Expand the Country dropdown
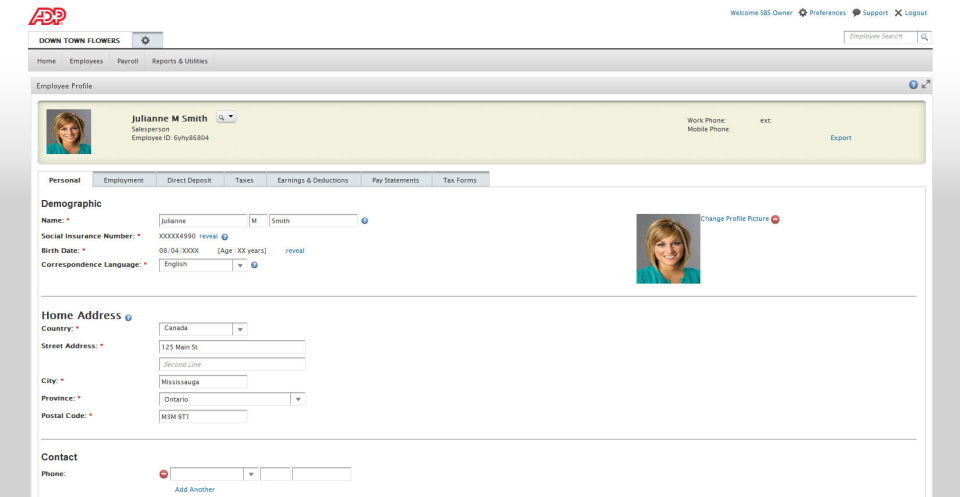Screen dimensions: 960x497 coord(239,328)
